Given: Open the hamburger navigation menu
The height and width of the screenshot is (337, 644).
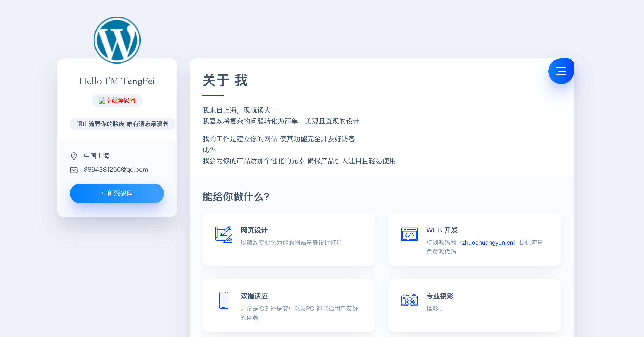Looking at the screenshot, I should click(x=561, y=71).
